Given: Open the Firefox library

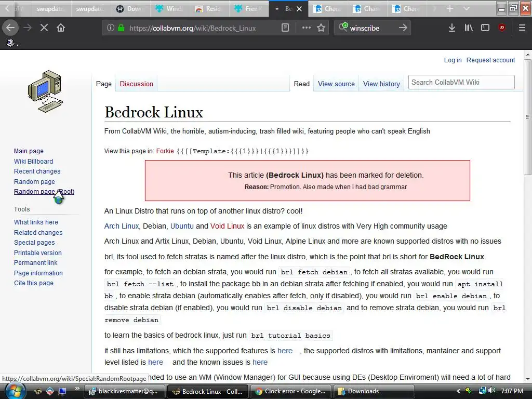Looking at the screenshot, I should point(469,28).
